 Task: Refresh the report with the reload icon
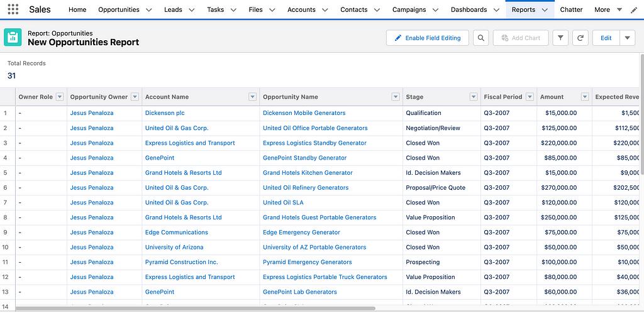pyautogui.click(x=580, y=38)
